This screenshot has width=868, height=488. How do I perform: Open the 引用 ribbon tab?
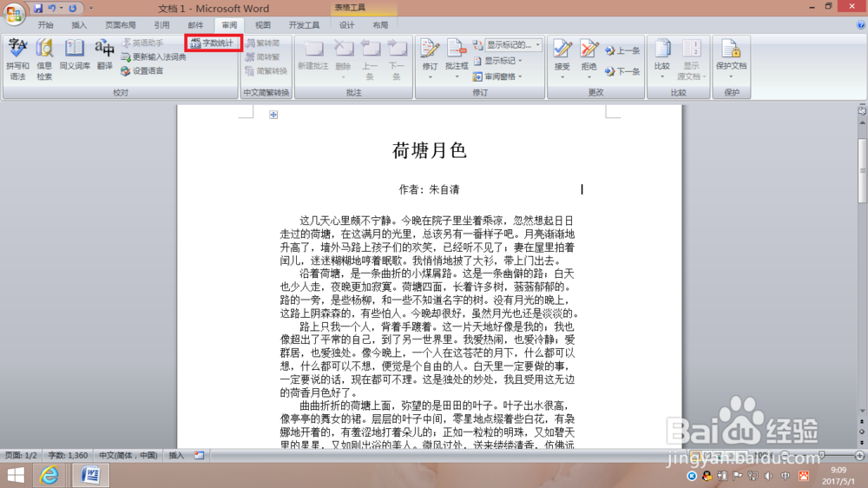[161, 25]
